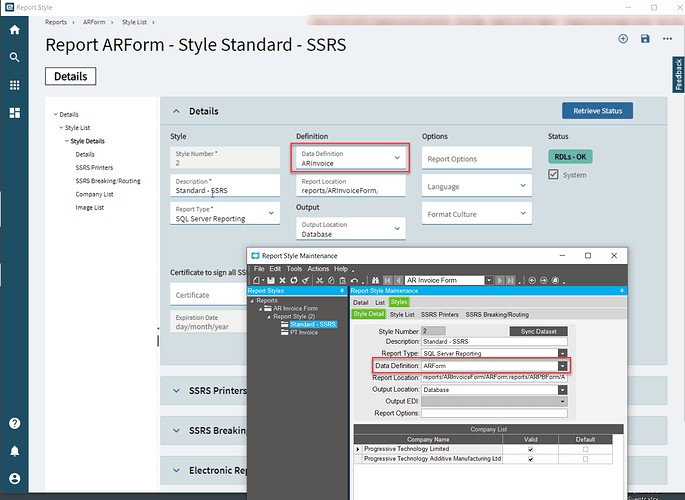685x500 pixels.
Task: Go to ARForm breadcrumb link
Action: [94, 22]
